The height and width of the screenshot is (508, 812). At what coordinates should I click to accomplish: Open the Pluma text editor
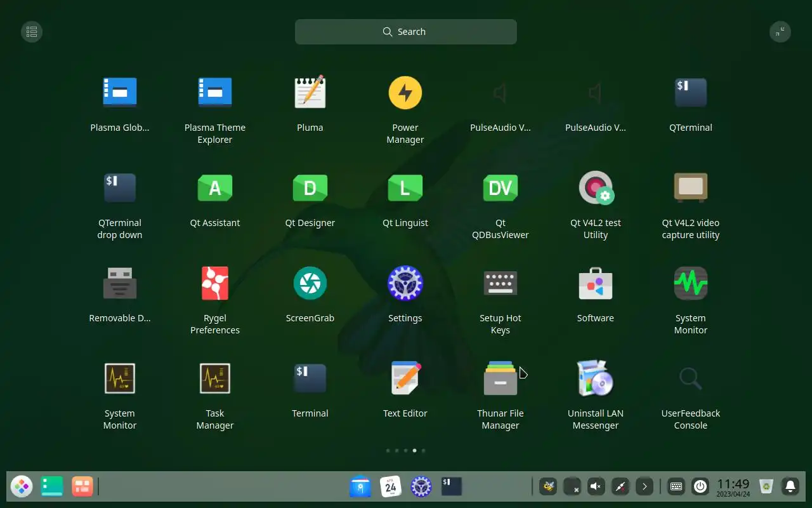(310, 93)
